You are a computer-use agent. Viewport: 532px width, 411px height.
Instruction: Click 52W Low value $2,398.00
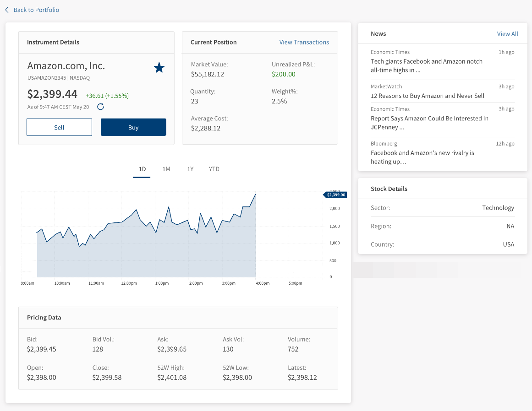[237, 378]
